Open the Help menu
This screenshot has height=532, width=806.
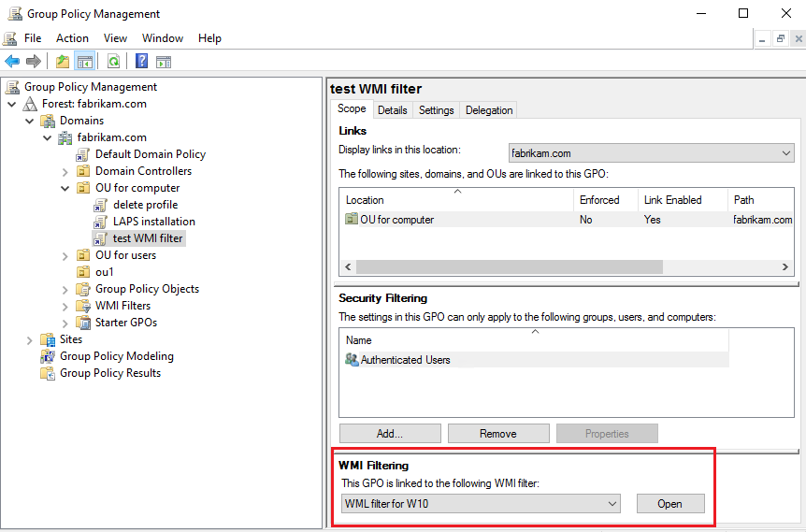209,38
